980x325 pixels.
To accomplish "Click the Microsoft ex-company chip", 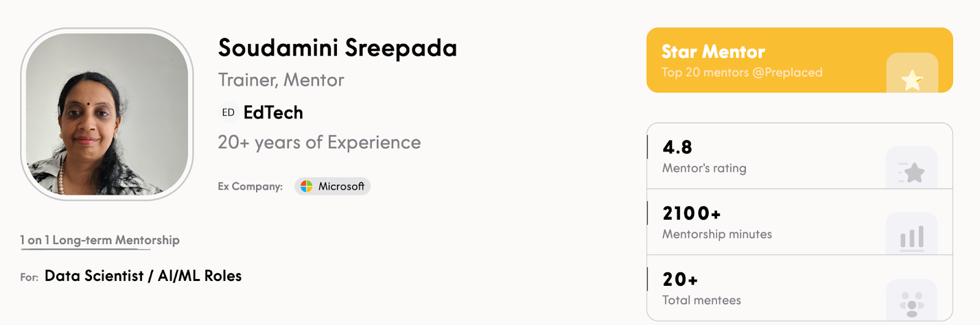I will point(333,186).
